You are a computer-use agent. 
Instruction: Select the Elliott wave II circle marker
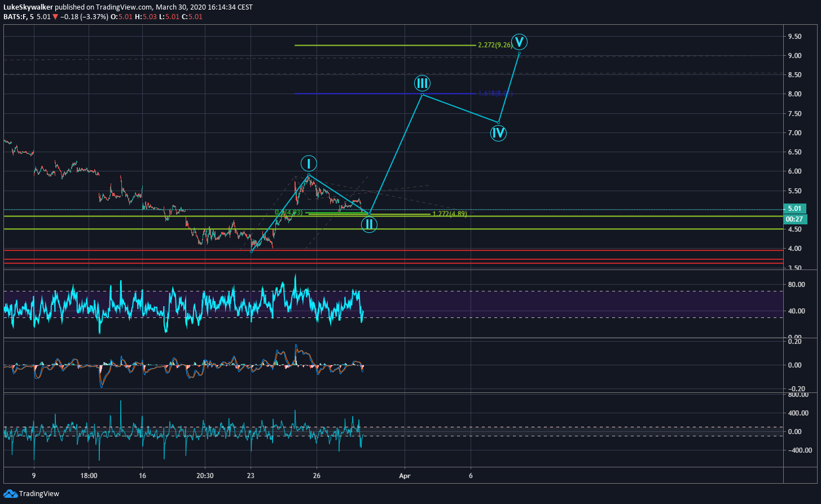368,224
